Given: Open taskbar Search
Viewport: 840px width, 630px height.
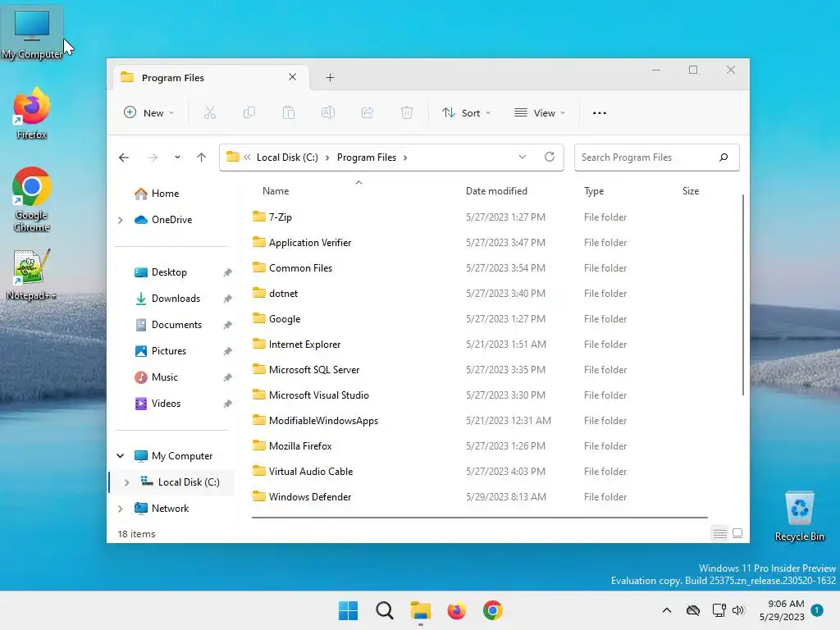Looking at the screenshot, I should pos(385,610).
